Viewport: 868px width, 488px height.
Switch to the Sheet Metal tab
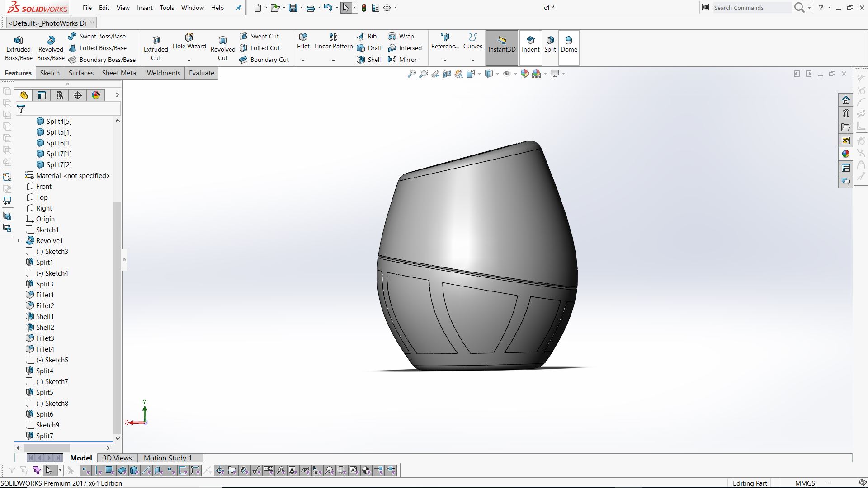click(x=119, y=73)
